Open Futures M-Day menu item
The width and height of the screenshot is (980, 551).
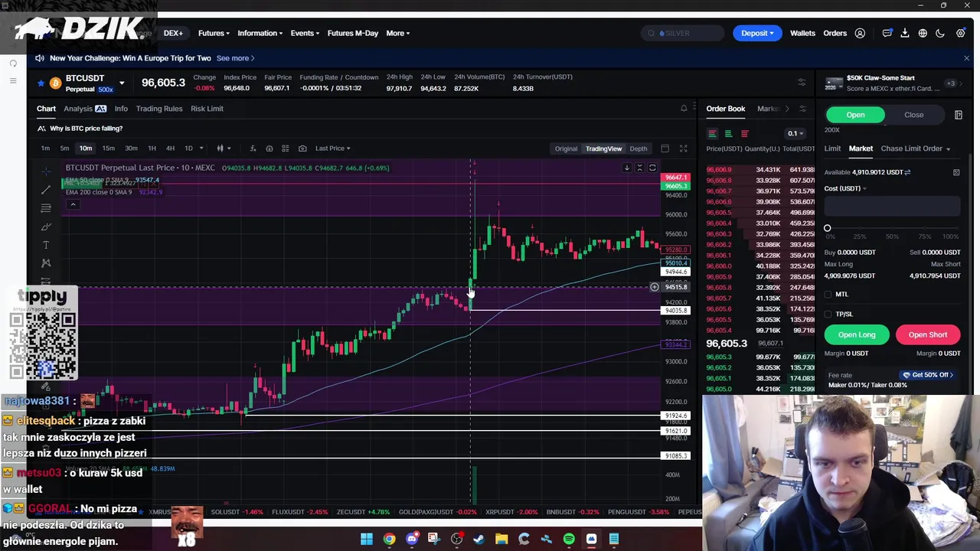pyautogui.click(x=353, y=33)
